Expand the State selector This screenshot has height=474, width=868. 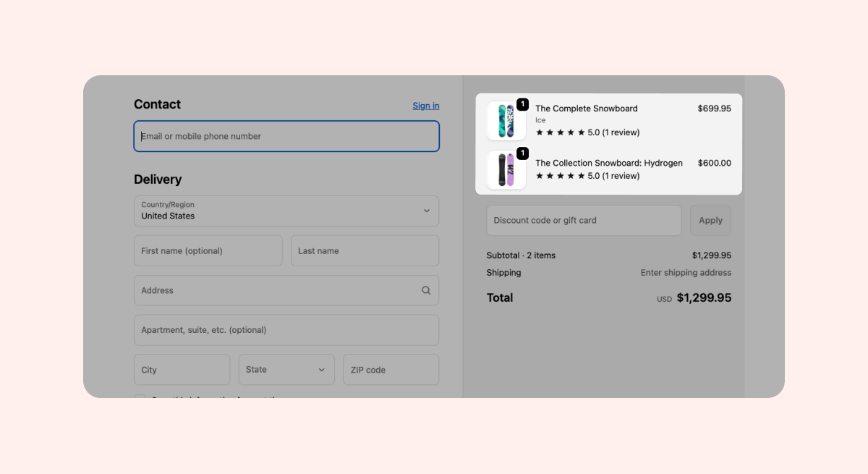tap(286, 369)
